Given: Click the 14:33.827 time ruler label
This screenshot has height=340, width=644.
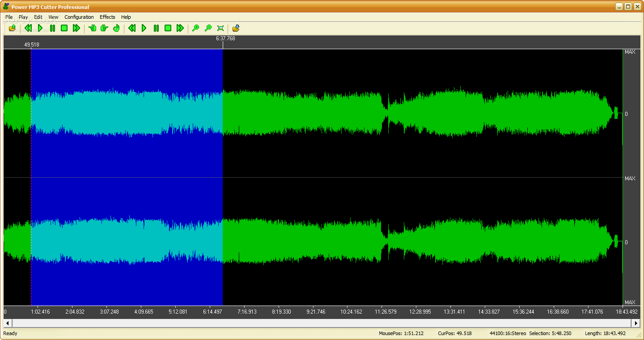Looking at the screenshot, I should point(489,312).
